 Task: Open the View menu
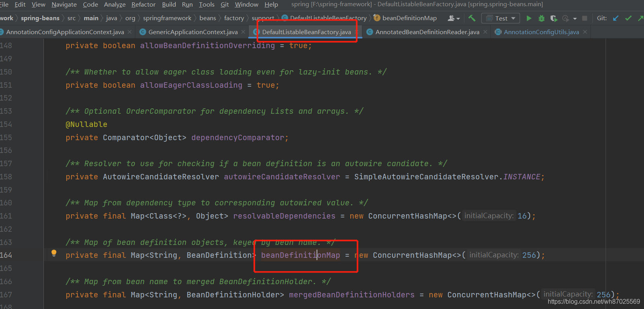coord(38,5)
